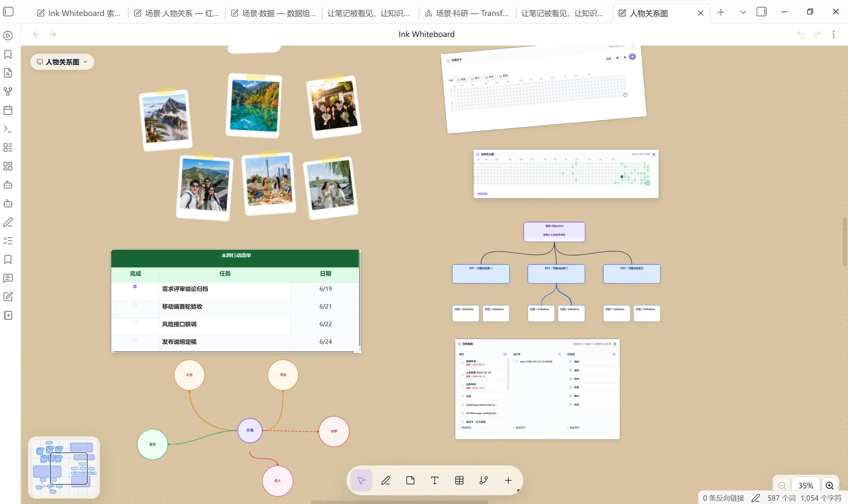Click the pen icon in the status bar
Screen dimensions: 848x504
pyautogui.click(x=755, y=498)
